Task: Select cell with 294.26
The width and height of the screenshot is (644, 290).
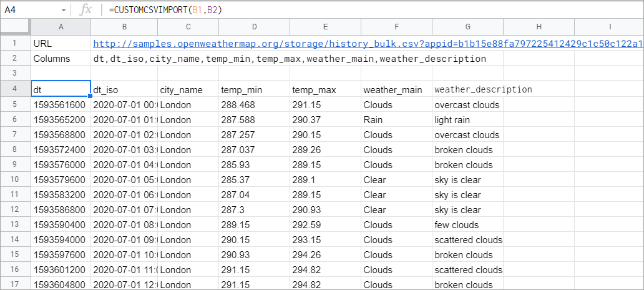Action: (325, 254)
